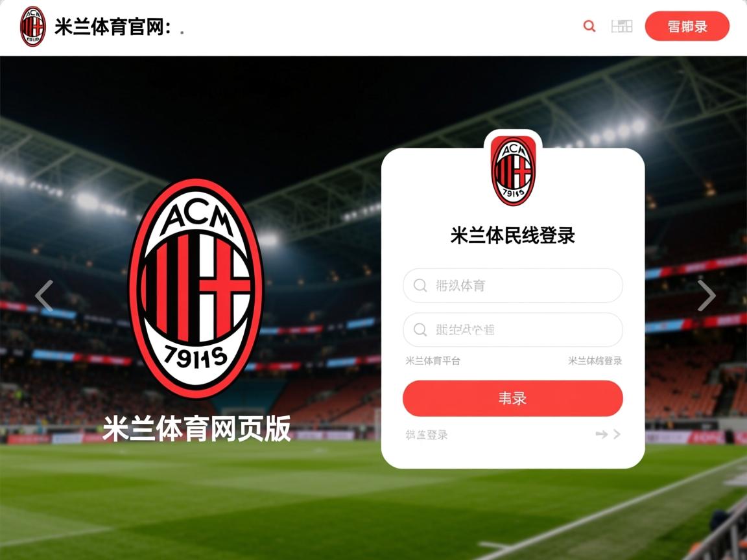
Task: Select the 米兰体育网页版 banner caption
Action: point(196,428)
